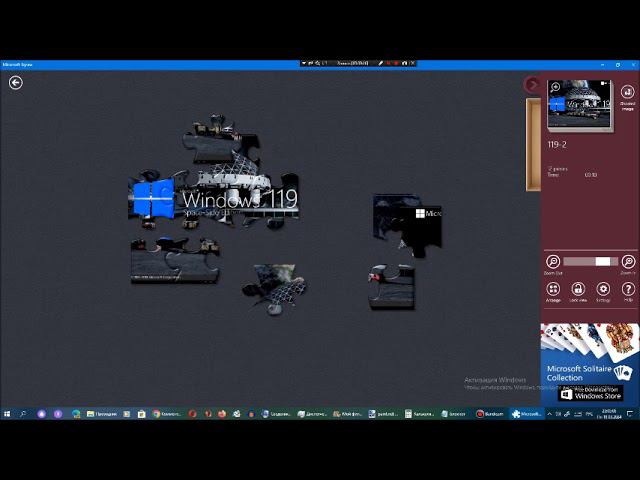Click the Zoom In magnifier icon
Screen dimensions: 640x480
point(628,261)
